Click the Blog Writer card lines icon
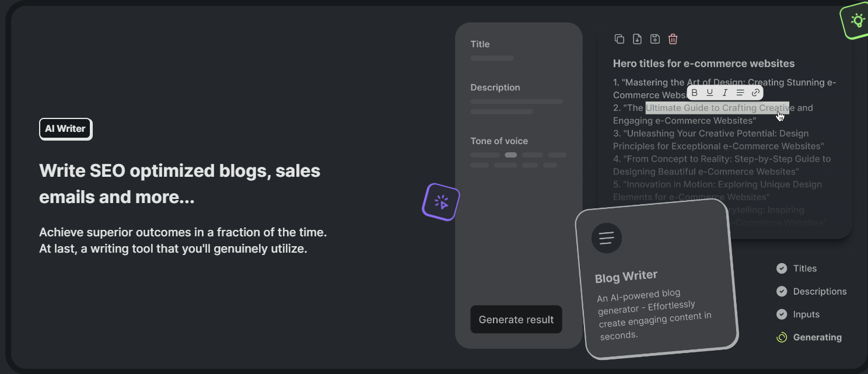Screen dimensions: 868x374 (607, 238)
